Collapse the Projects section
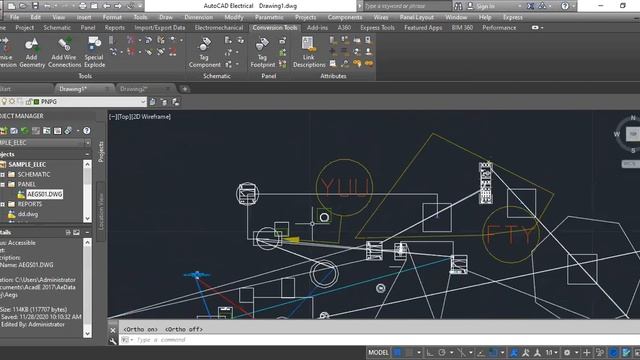The width and height of the screenshot is (640, 360). click(87, 154)
